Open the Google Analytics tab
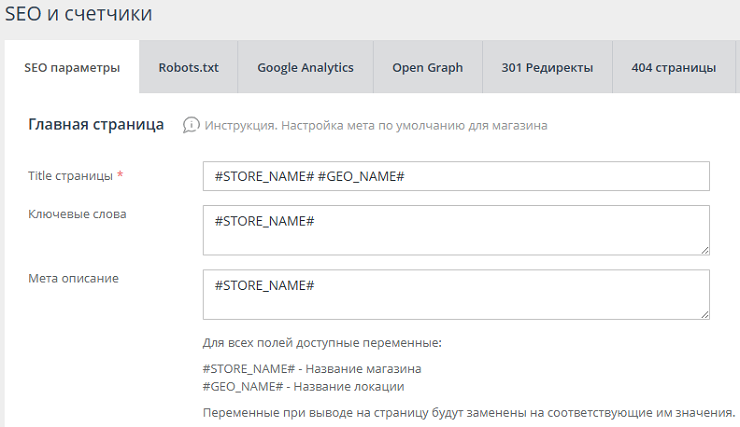This screenshot has width=740, height=427. [305, 68]
